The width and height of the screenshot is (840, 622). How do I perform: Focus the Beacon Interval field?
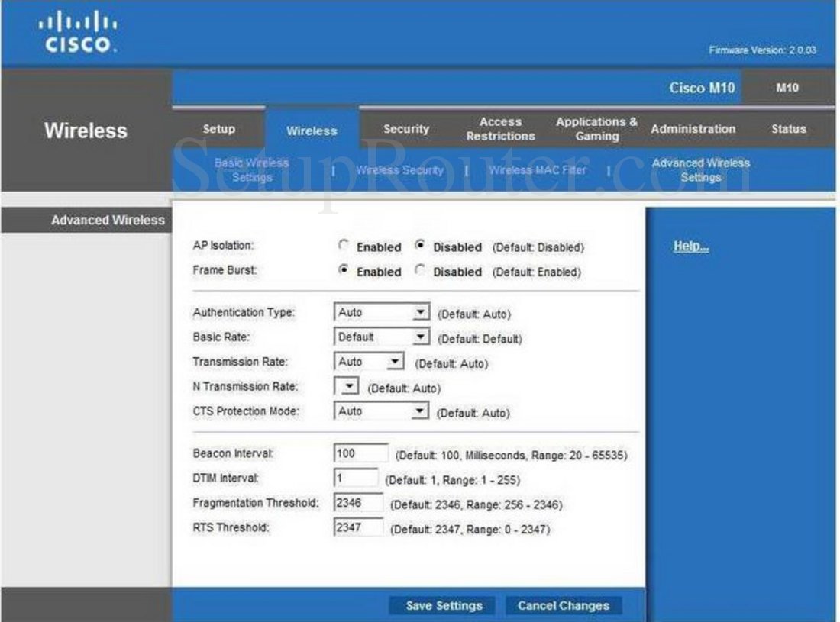[360, 453]
